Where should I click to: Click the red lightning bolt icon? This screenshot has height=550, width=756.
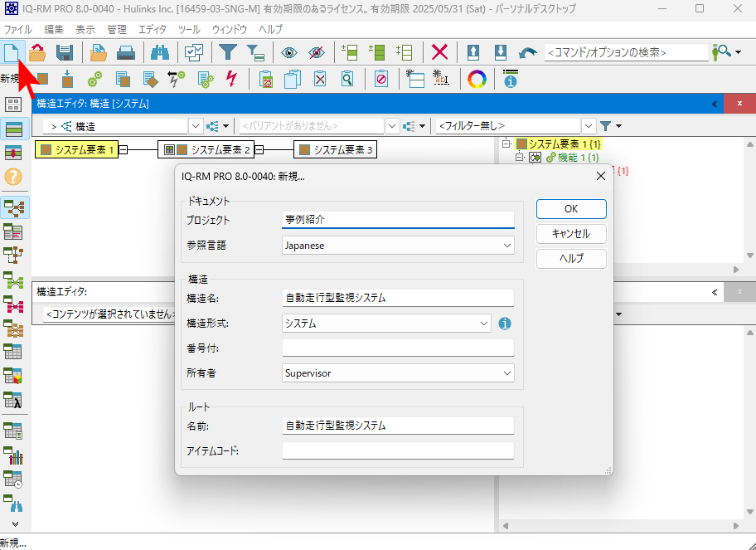click(x=231, y=80)
